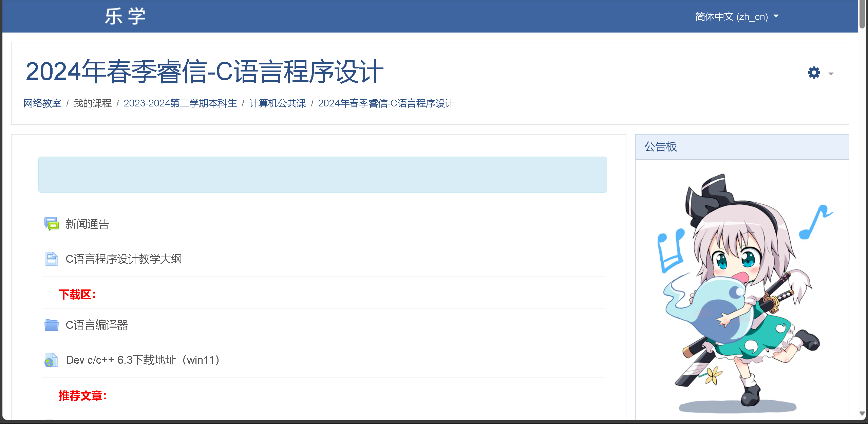Select 2023-2024第二学期本科生 breadcrumb

tap(180, 103)
